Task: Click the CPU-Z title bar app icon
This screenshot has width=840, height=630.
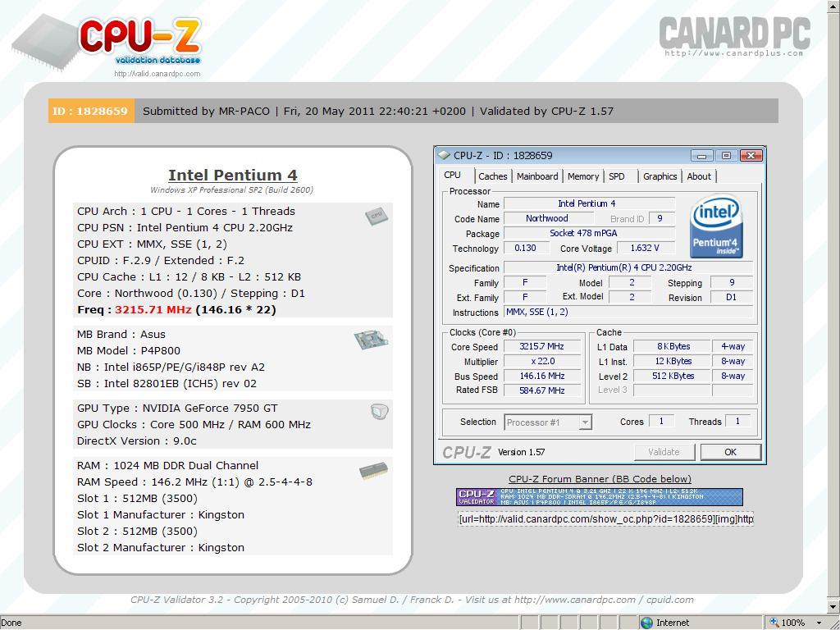Action: click(444, 155)
